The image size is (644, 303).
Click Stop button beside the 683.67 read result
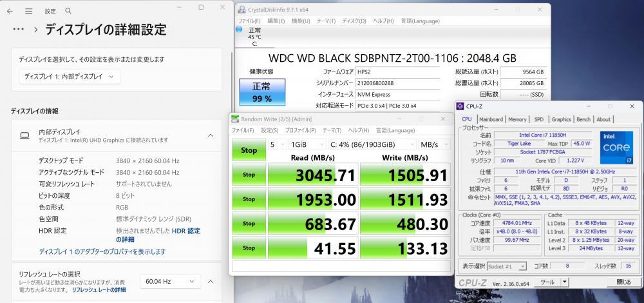pos(249,223)
